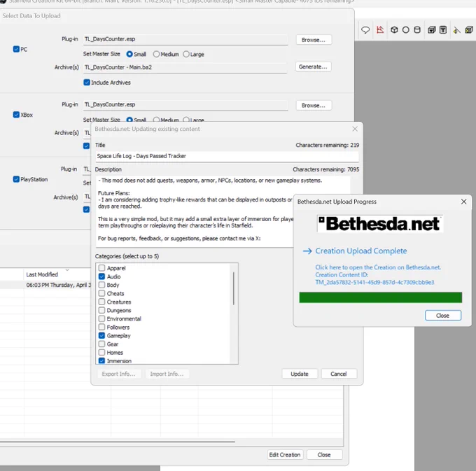
Task: Uncheck the Gameplay category
Action: 101,336
